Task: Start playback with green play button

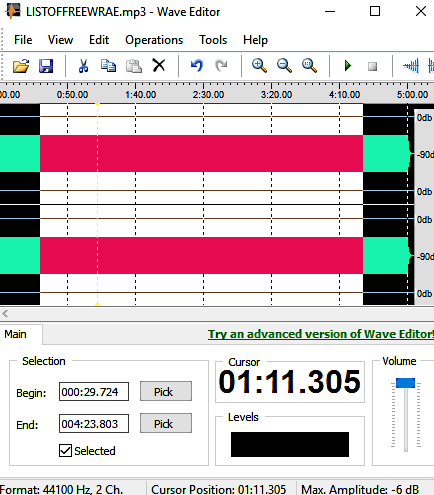Action: pyautogui.click(x=348, y=66)
